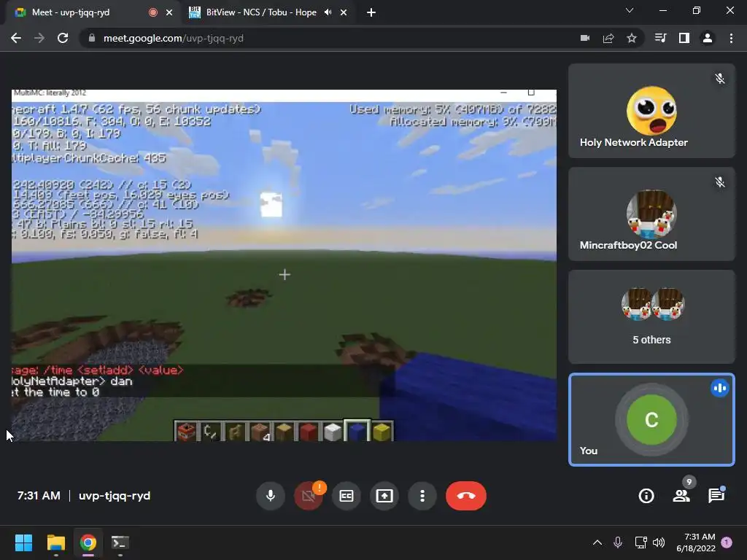
Task: Select Mincraftboy02 Cool participant tile
Action: pos(651,214)
